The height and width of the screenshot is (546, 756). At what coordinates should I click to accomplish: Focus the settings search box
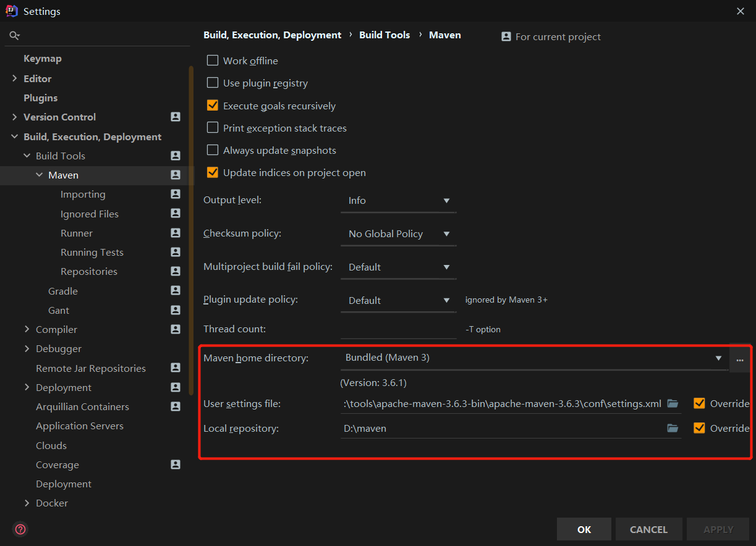click(99, 36)
